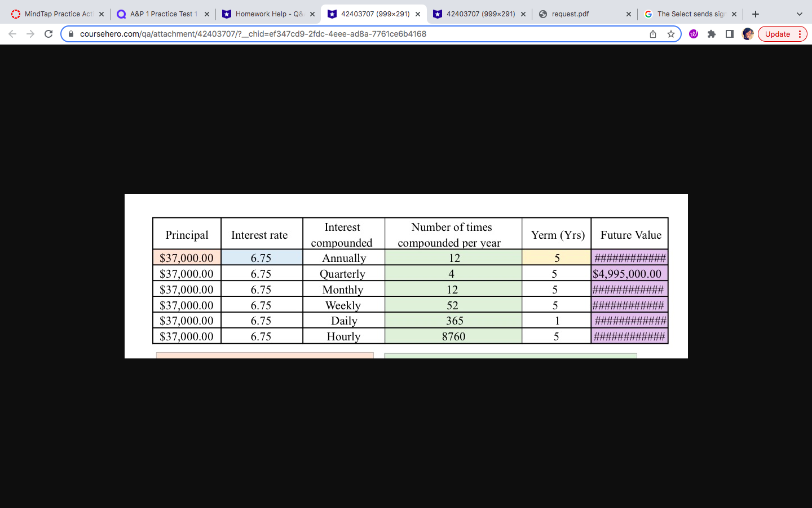
Task: Close the active 42403707 tab
Action: tap(418, 14)
